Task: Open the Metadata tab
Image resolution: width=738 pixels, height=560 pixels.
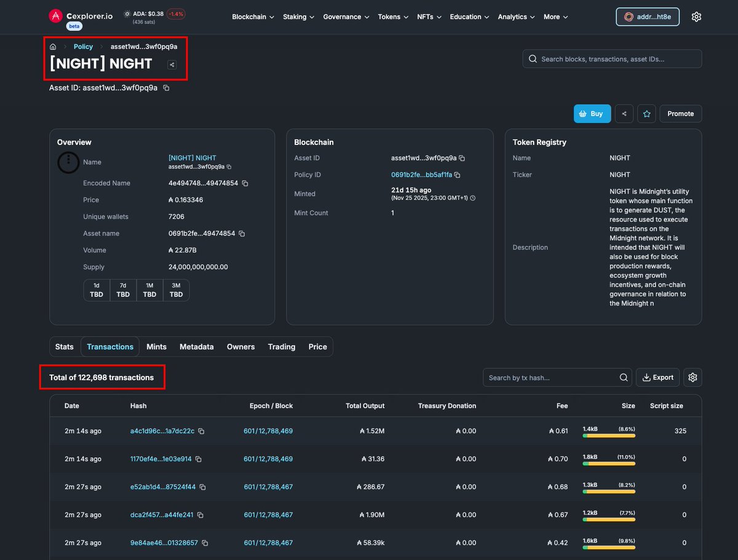Action: [196, 346]
